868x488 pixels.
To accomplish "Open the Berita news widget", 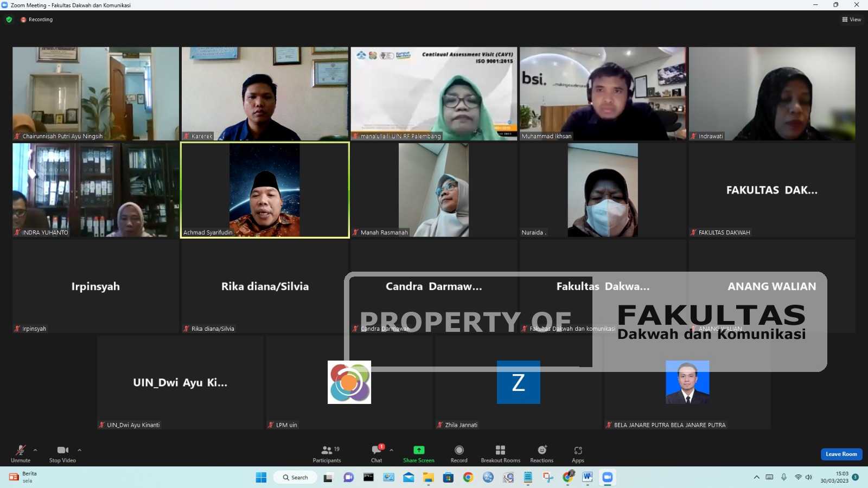I will click(23, 477).
